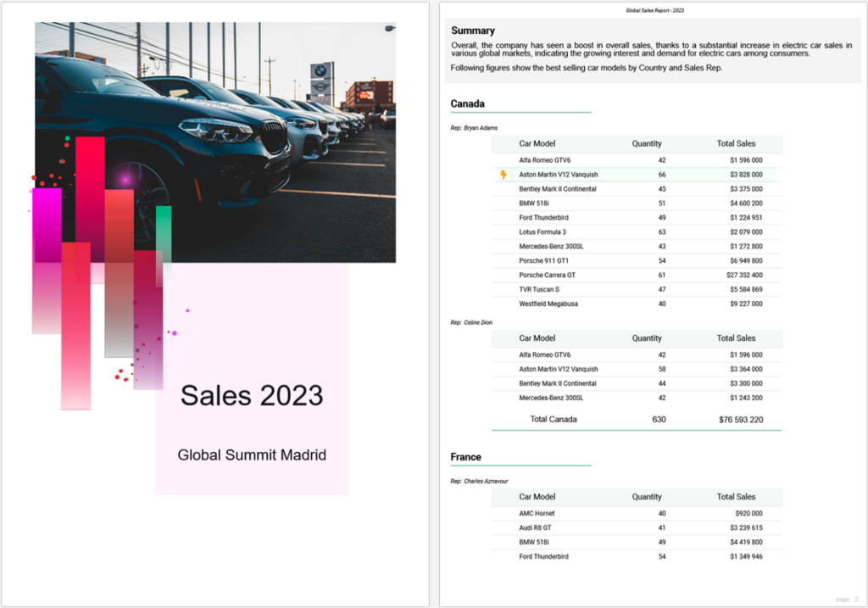The height and width of the screenshot is (608, 868).
Task: Click the '$9 227 000' total sales value
Action: [x=746, y=304]
